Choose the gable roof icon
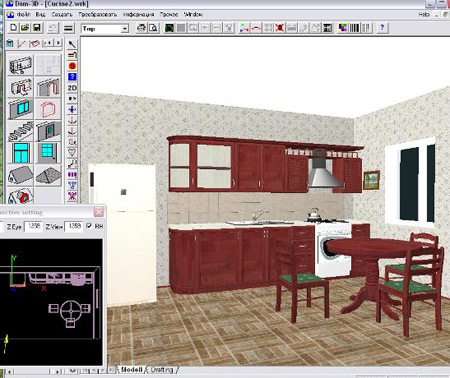This screenshot has width=450, height=378. coord(20,175)
